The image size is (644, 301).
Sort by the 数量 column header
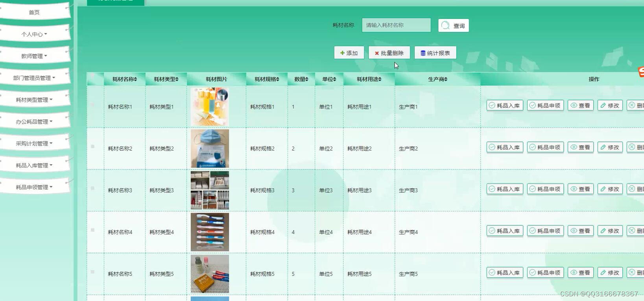coord(301,79)
